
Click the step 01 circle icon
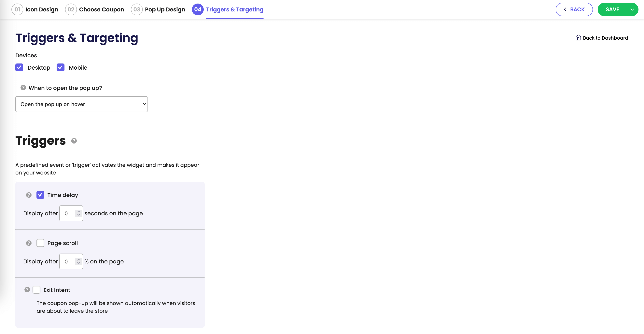point(17,9)
